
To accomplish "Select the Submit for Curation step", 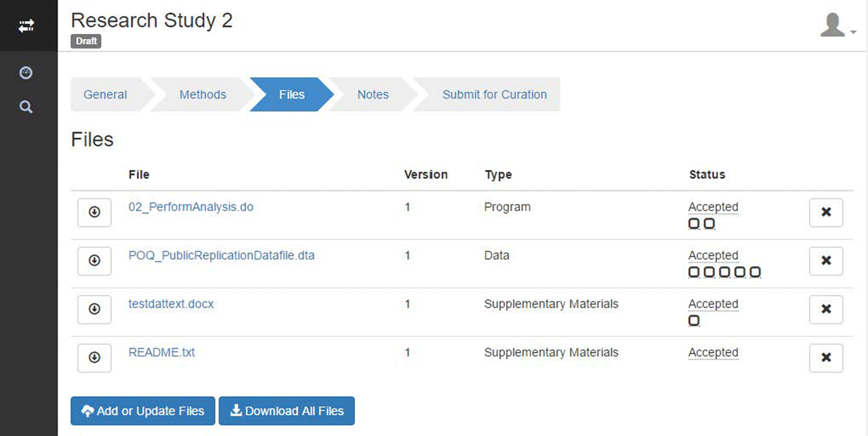I will 494,95.
